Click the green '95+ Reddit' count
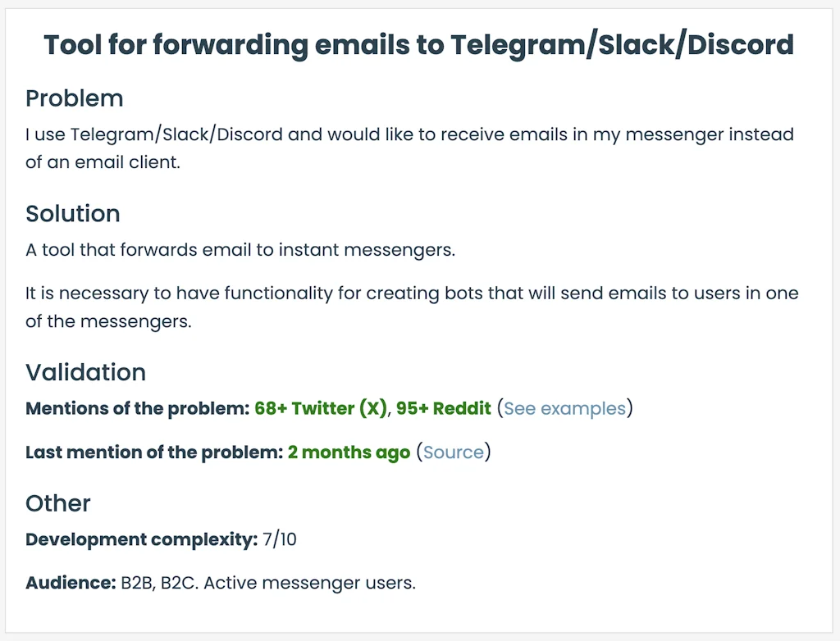Screen dimensions: 840x641 444,408
